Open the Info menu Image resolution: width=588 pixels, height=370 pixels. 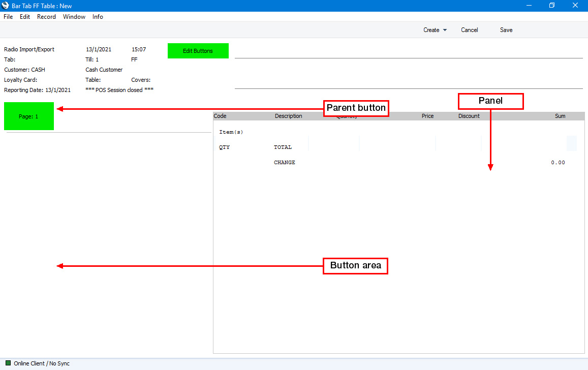pos(98,17)
